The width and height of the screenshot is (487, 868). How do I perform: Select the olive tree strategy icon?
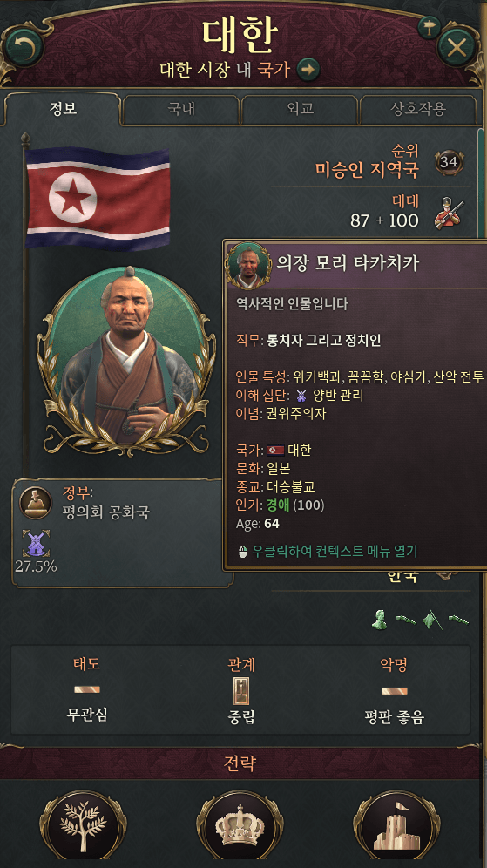tap(84, 826)
